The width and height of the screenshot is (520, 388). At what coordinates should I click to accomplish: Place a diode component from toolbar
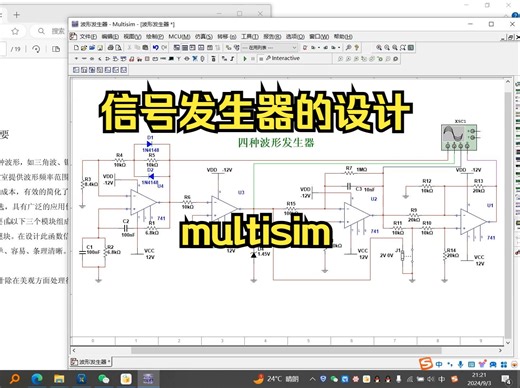click(92, 58)
